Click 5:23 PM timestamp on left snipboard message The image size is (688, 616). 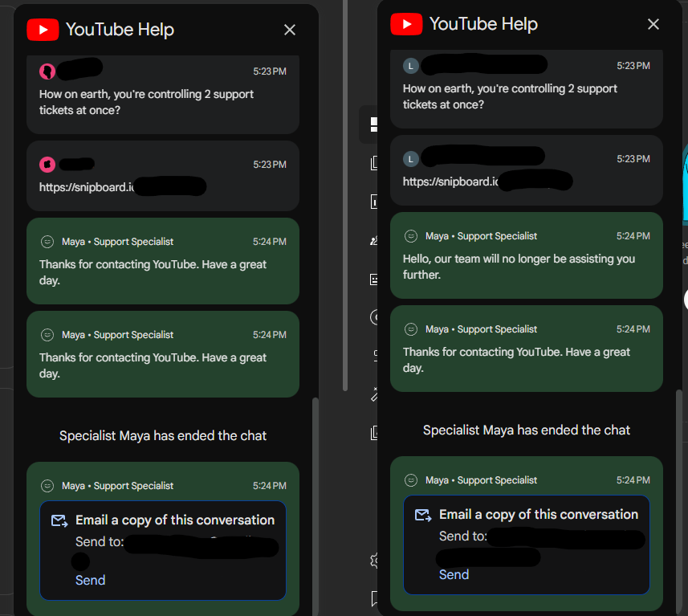(270, 164)
